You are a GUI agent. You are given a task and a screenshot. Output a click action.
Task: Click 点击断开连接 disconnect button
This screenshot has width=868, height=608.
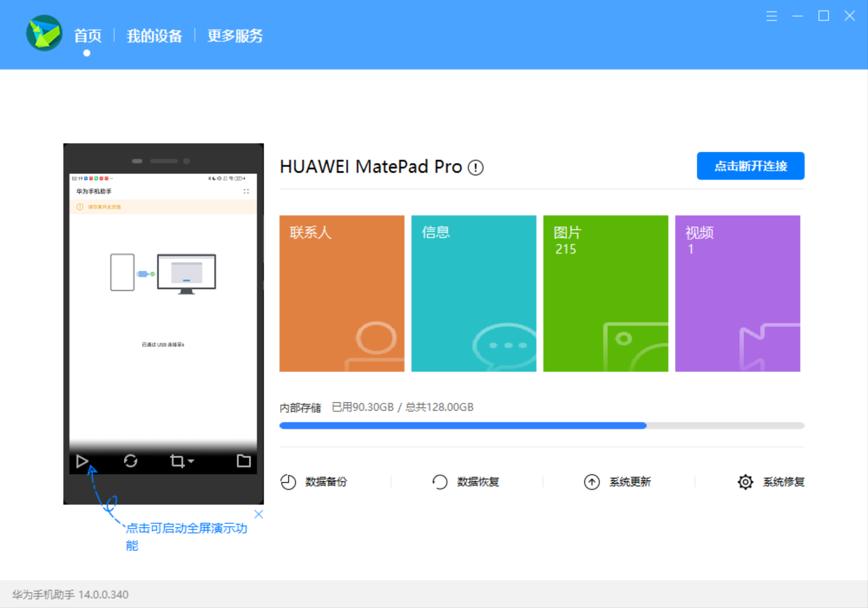coord(751,166)
